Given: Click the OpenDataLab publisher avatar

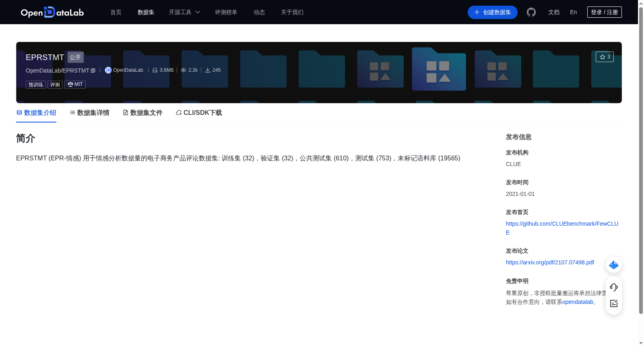Looking at the screenshot, I should coord(108,70).
